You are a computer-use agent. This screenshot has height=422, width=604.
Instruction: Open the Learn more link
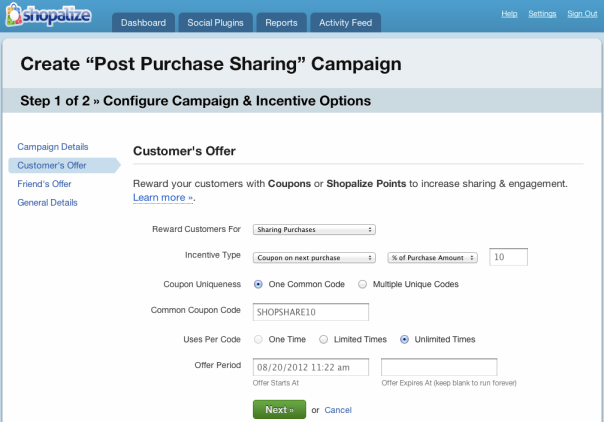pyautogui.click(x=163, y=198)
